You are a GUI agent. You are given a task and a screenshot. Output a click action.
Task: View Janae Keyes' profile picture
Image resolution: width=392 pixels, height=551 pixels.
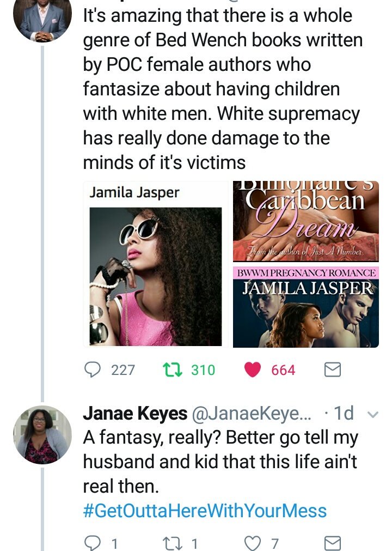coord(42,435)
